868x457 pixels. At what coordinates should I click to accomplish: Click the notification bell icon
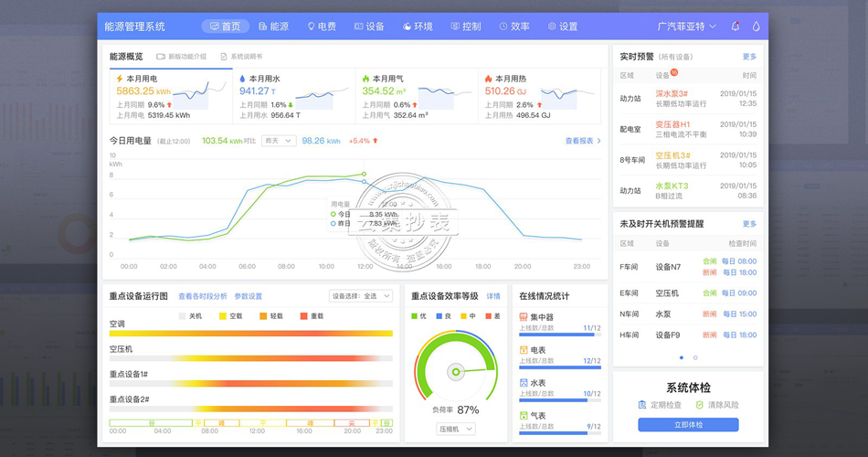[x=736, y=27]
